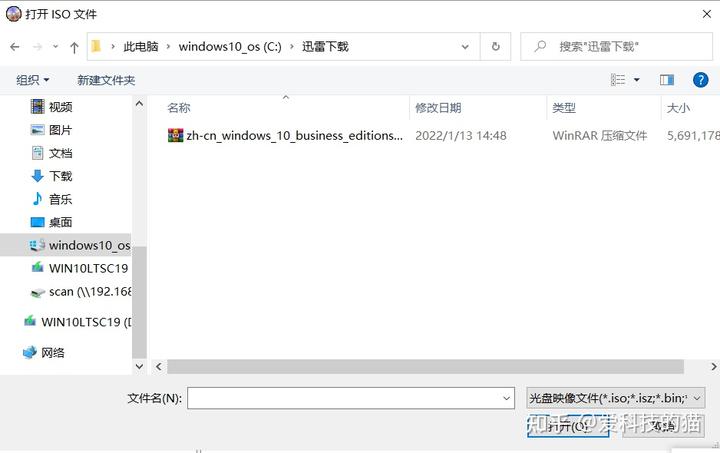Sort by the 大小 column

(x=678, y=108)
